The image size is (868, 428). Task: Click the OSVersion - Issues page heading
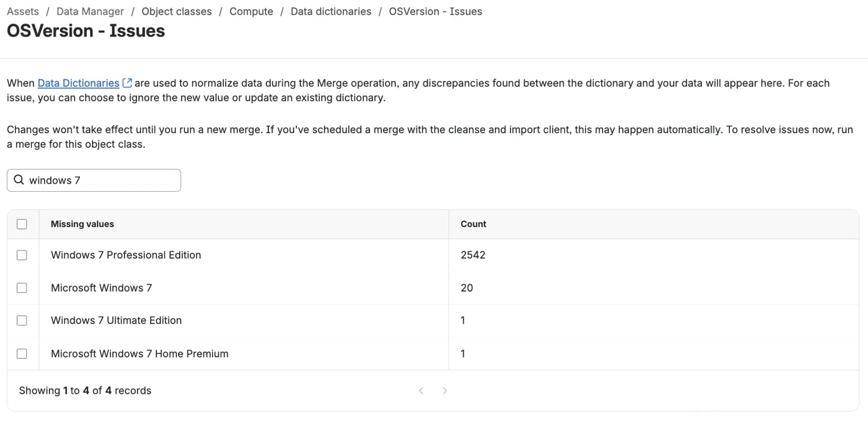click(x=86, y=31)
